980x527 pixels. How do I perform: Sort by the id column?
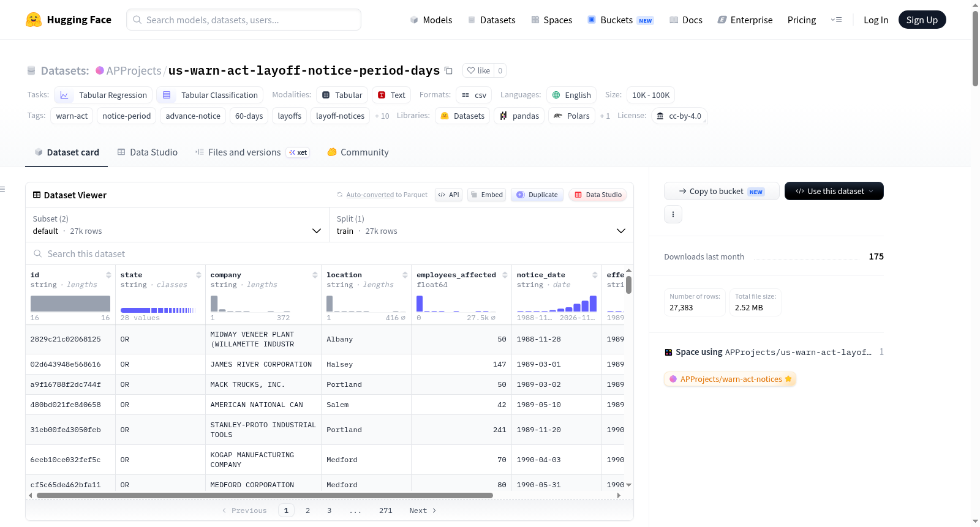coord(108,275)
